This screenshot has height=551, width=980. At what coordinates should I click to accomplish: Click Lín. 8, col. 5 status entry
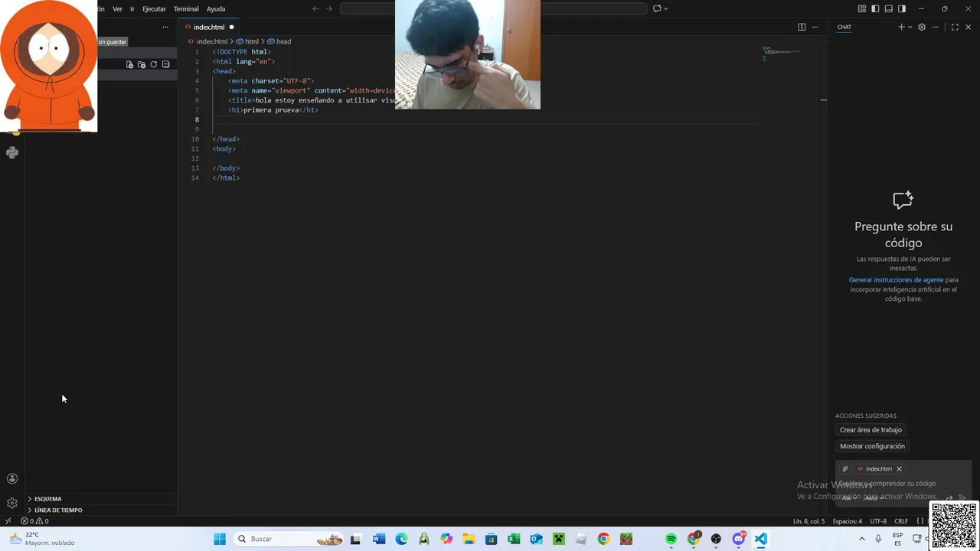tap(808, 521)
